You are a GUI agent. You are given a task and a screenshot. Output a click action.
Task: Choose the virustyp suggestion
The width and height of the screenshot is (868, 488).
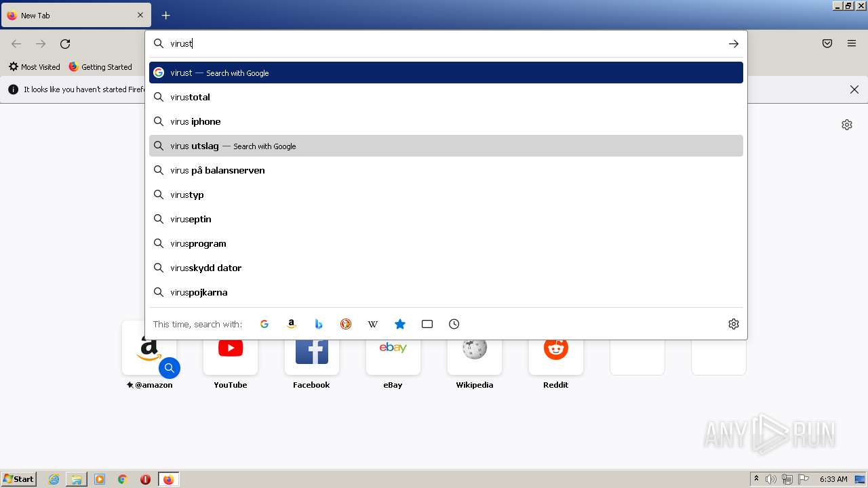(446, 195)
